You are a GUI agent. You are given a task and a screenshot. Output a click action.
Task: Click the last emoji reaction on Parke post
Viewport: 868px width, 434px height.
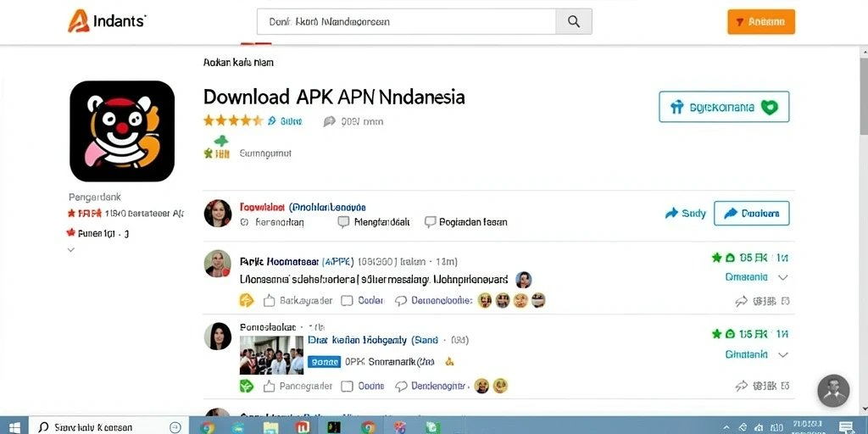(x=538, y=301)
